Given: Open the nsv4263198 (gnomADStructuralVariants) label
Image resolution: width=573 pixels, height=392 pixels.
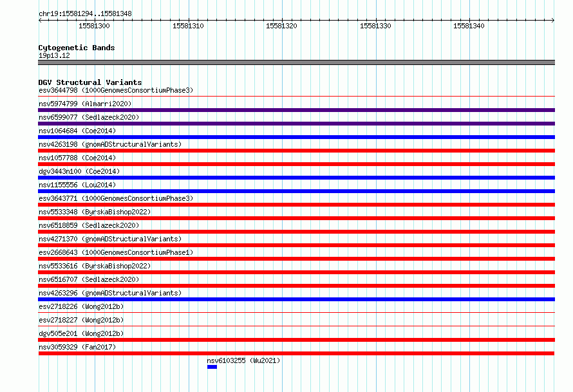Looking at the screenshot, I should (110, 144).
